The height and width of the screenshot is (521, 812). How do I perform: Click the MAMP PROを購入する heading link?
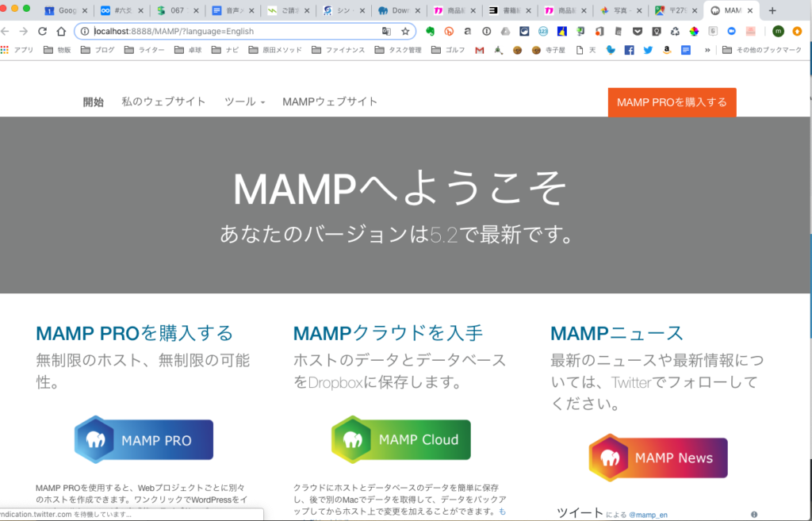click(135, 333)
